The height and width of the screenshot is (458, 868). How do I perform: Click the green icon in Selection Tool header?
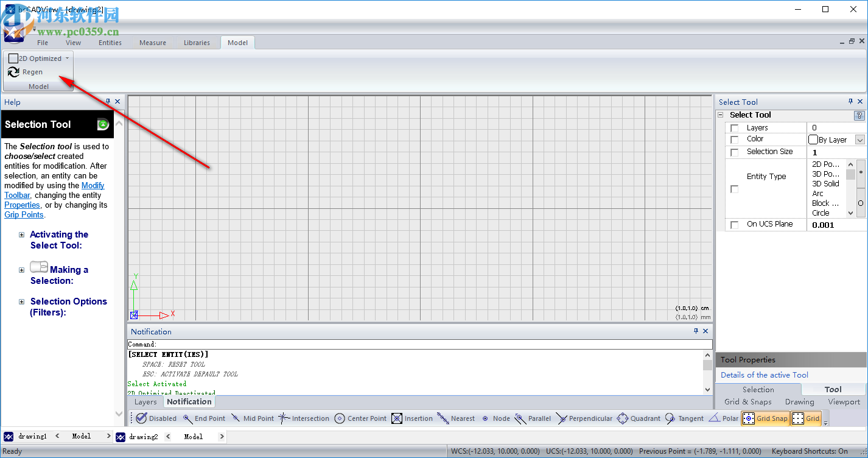tap(103, 124)
